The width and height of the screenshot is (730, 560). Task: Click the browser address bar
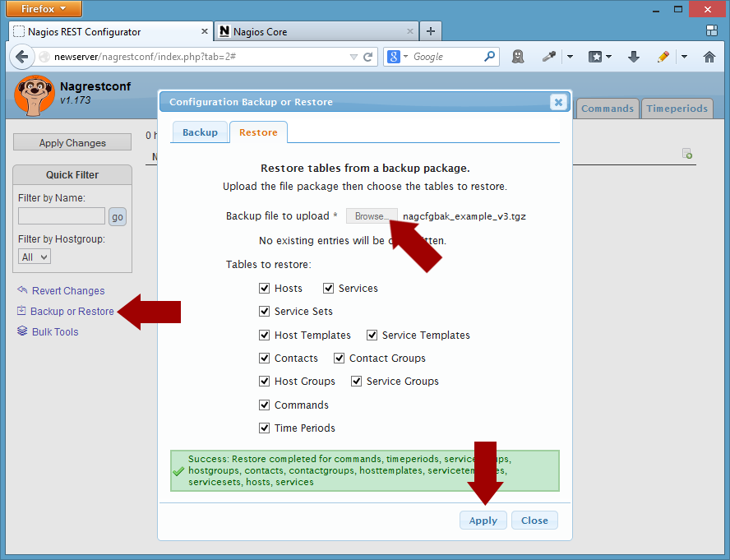point(201,57)
